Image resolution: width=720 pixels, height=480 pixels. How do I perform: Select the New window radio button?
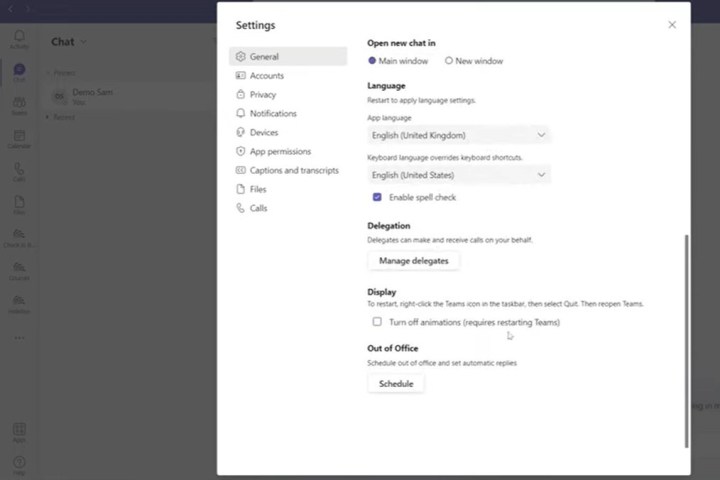[449, 61]
